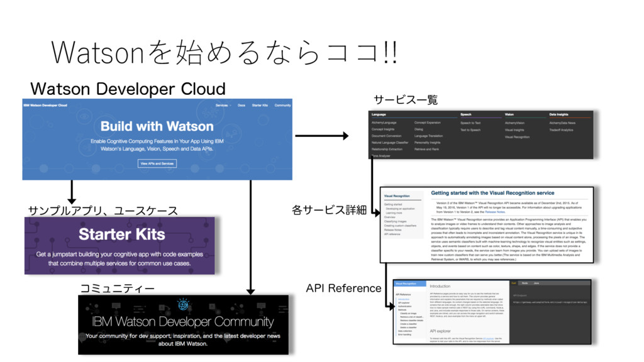Open Release Notes in docs sidebar
This screenshot has width=644, height=362.
pyautogui.click(x=392, y=230)
